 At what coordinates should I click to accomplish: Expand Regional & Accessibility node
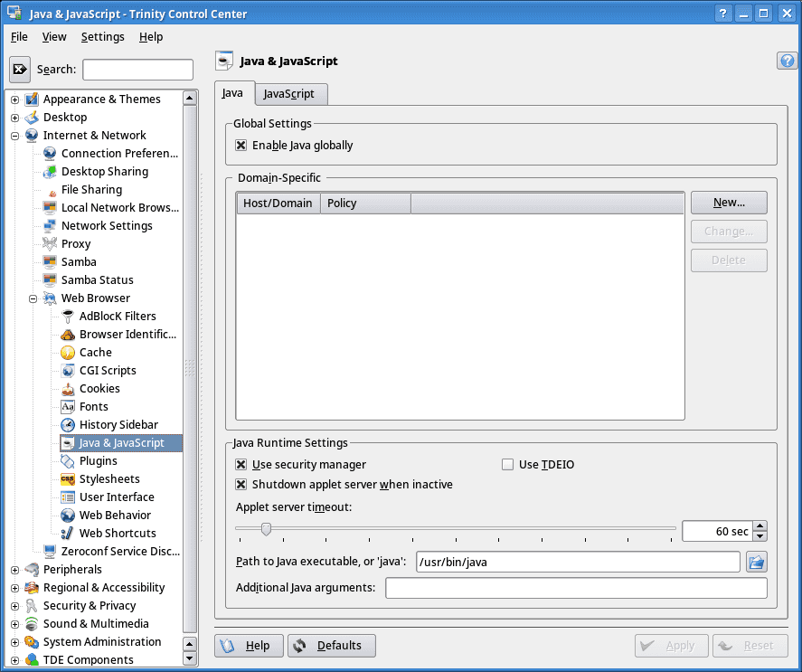[x=14, y=588]
